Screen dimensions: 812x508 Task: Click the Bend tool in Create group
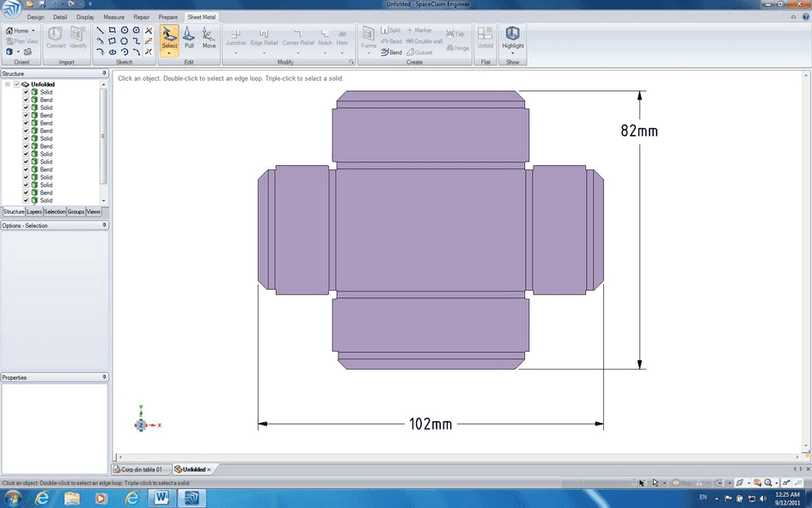(392, 52)
